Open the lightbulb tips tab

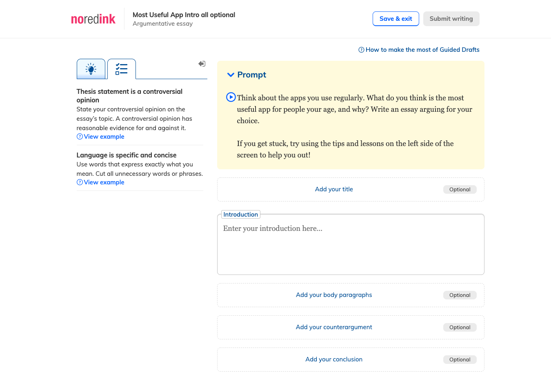pos(91,69)
